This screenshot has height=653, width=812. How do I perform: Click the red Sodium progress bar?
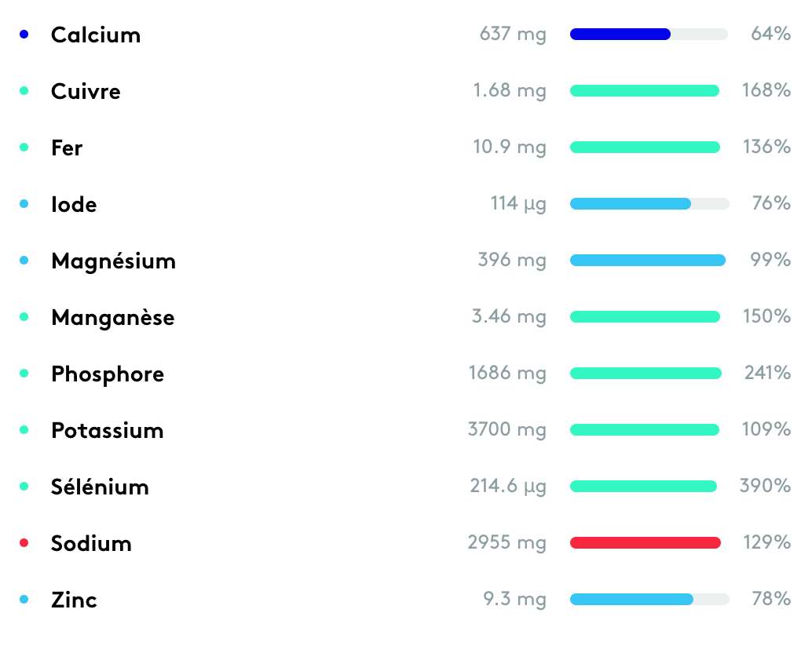645,543
